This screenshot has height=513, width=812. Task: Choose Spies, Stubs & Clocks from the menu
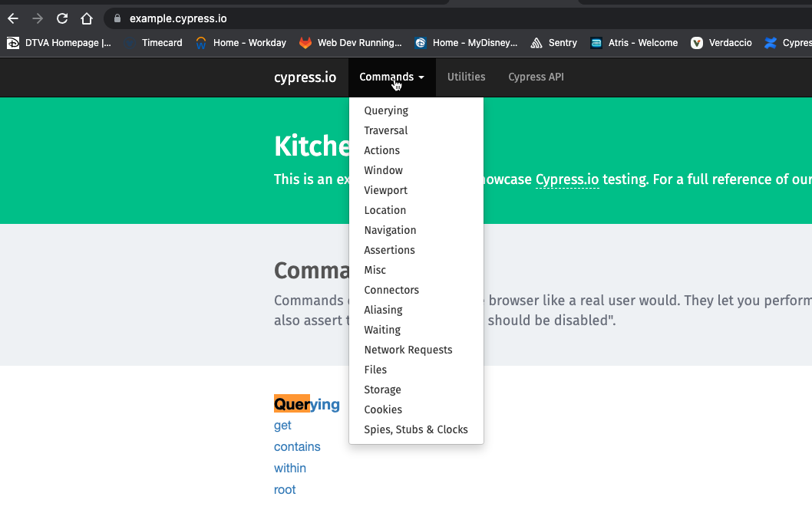415,429
